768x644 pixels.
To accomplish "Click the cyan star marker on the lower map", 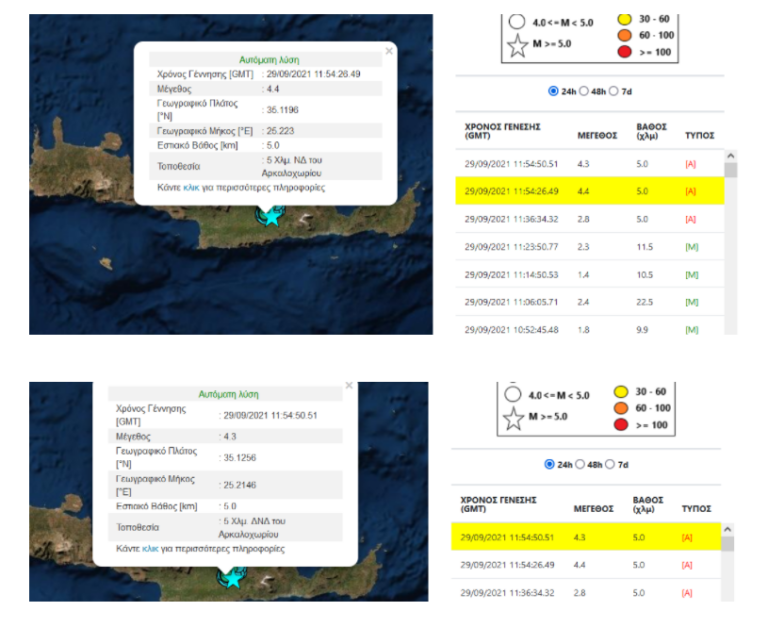I will click(232, 577).
